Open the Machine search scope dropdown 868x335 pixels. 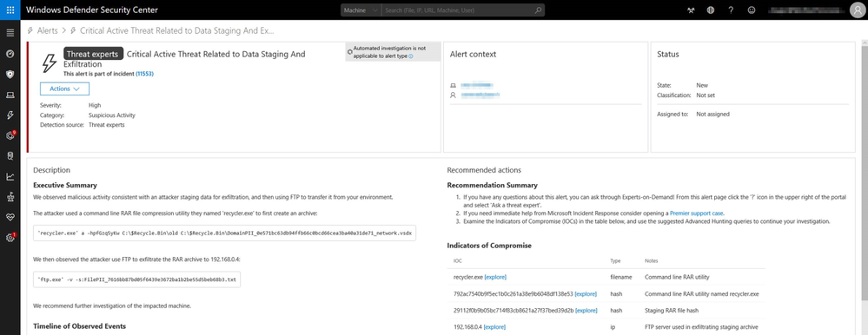[x=361, y=10]
